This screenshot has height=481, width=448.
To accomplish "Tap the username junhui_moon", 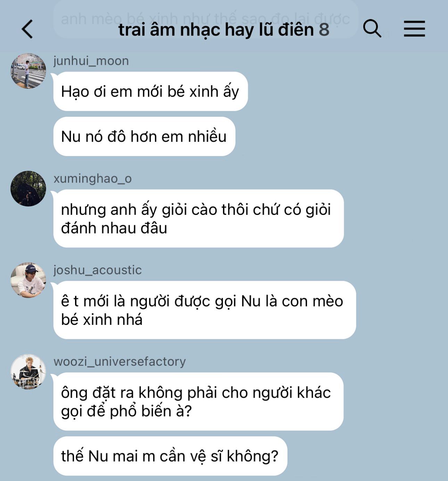I will (x=91, y=61).
